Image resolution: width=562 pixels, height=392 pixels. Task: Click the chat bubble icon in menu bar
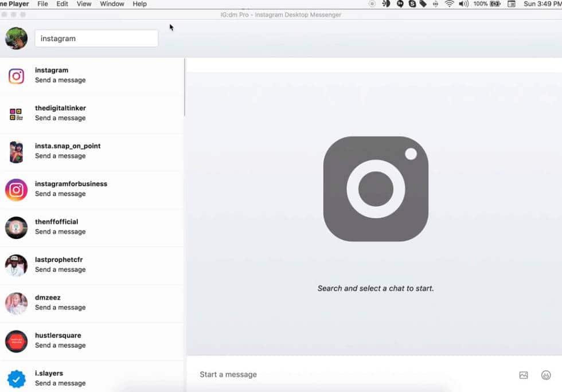coord(400,4)
